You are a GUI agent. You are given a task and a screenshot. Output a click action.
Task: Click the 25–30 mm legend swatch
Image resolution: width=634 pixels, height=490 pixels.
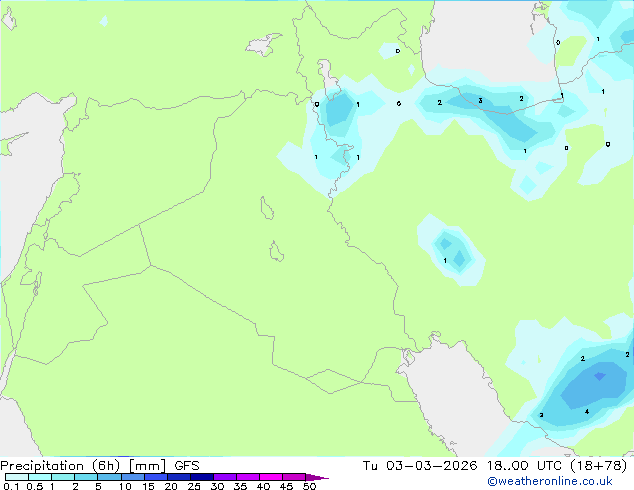coord(202,477)
